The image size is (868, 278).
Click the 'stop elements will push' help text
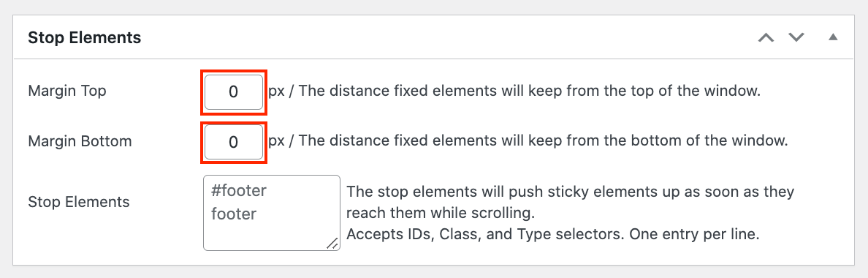tap(571, 192)
